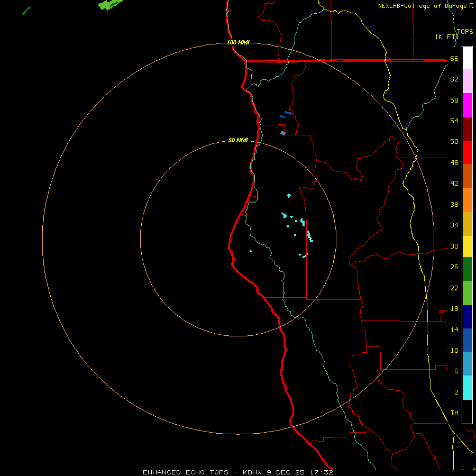Click the light green legend swatch
Viewport: 476px width, 476px height.
[x=467, y=293]
